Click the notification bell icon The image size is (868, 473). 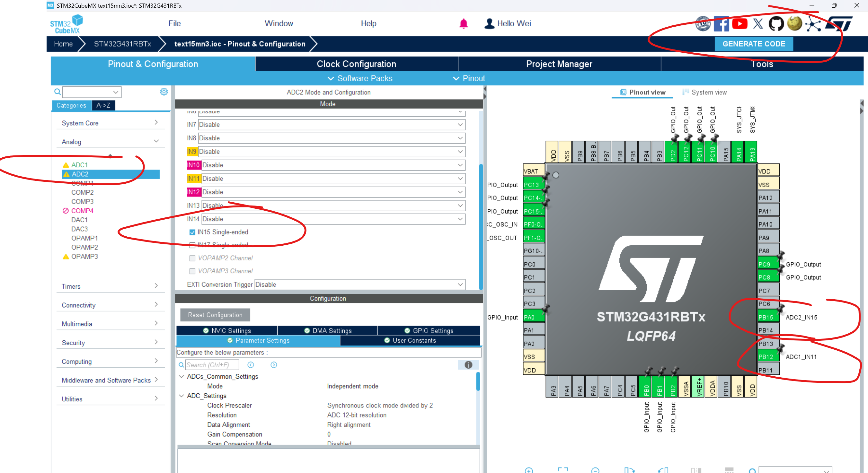[x=463, y=23]
